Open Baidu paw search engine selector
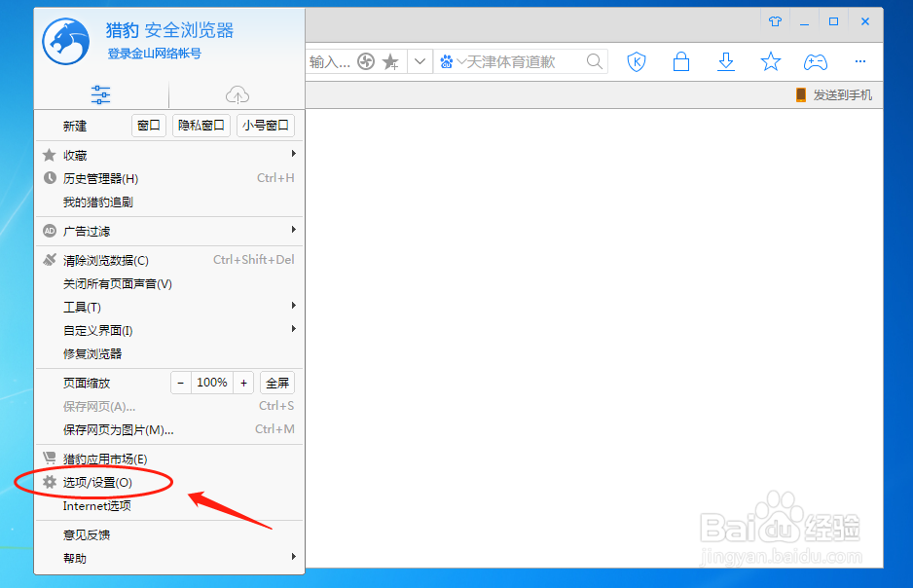This screenshot has width=913, height=588. point(453,61)
